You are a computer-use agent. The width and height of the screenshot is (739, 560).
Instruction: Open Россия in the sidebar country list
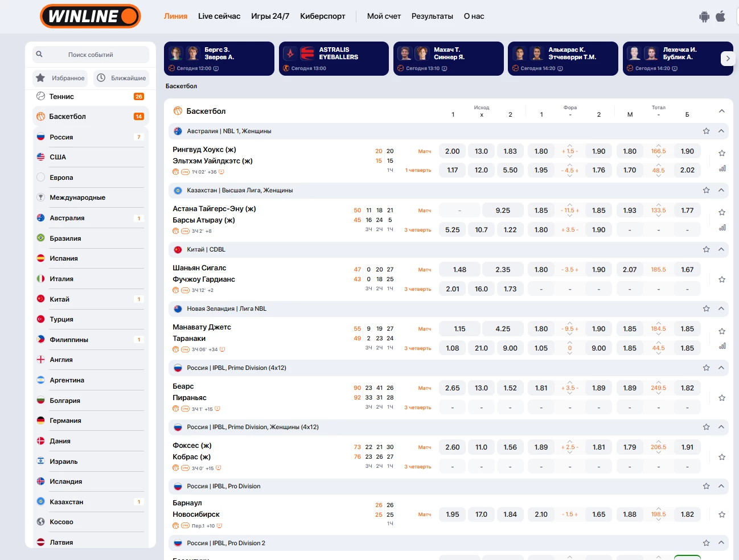61,137
